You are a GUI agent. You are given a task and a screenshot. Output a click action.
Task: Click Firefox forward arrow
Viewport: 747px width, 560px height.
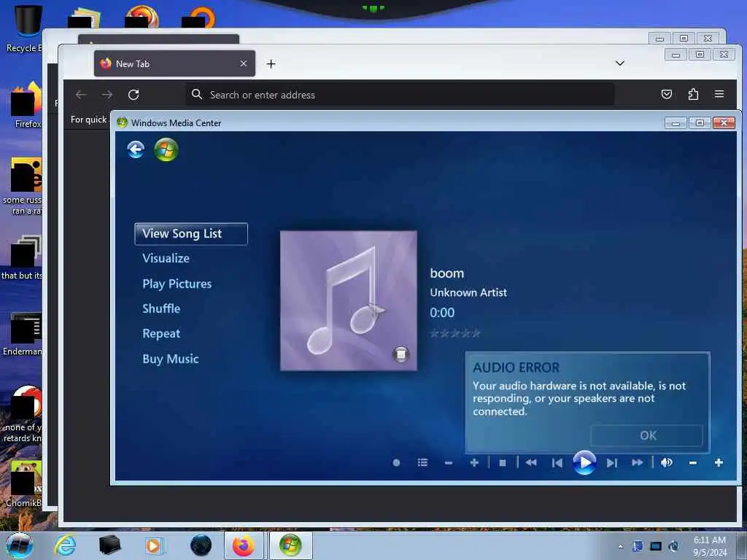(x=107, y=94)
